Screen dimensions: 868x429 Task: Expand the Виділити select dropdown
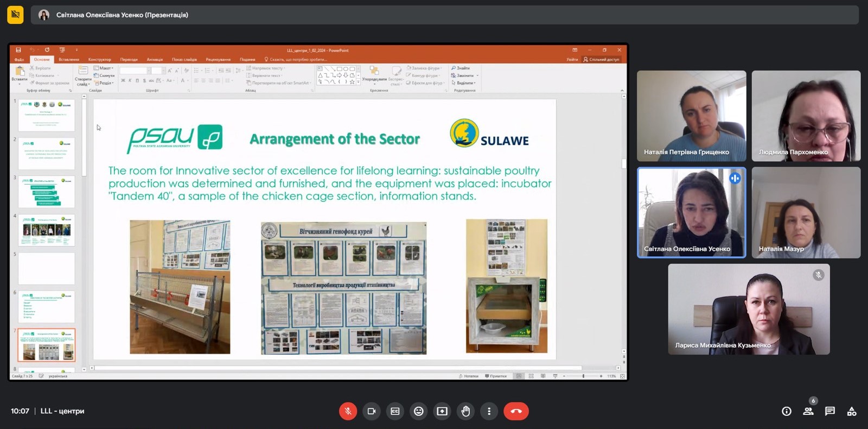(464, 83)
